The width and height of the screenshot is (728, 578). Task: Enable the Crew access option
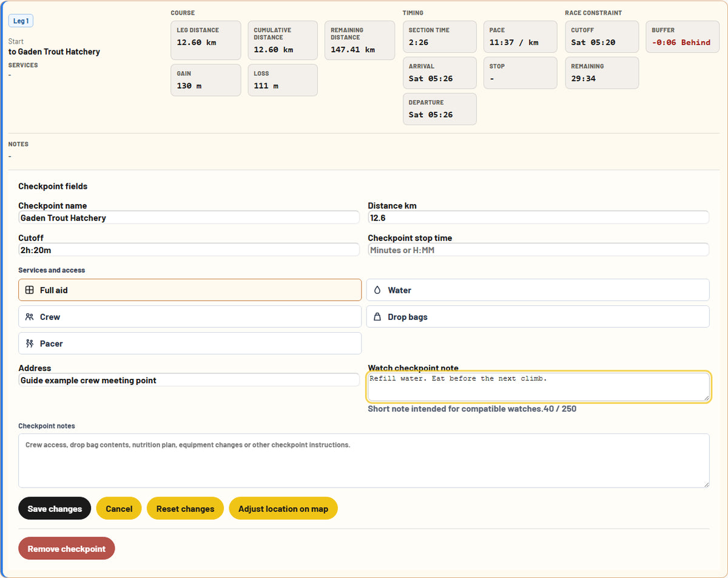190,317
